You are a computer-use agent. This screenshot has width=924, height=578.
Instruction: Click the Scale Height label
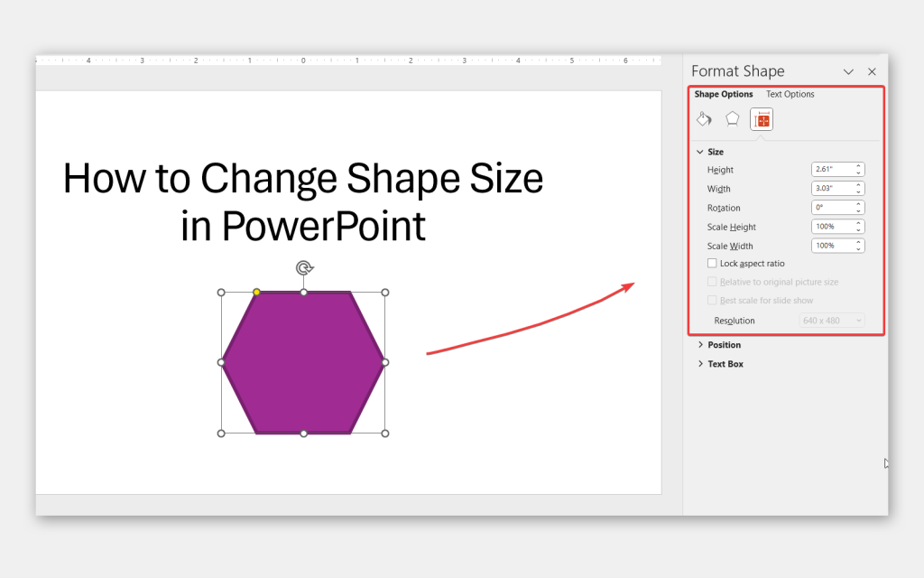[x=731, y=227]
